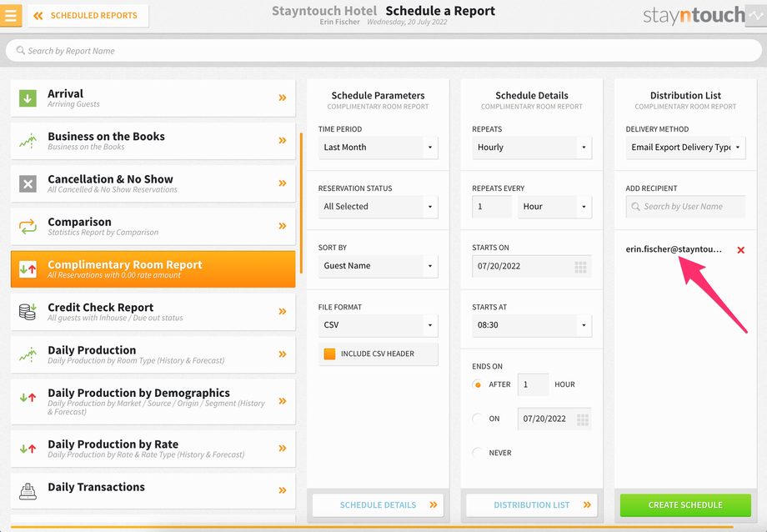The image size is (767, 532).
Task: Click the Credit Check Report coins icon
Action: 28,311
